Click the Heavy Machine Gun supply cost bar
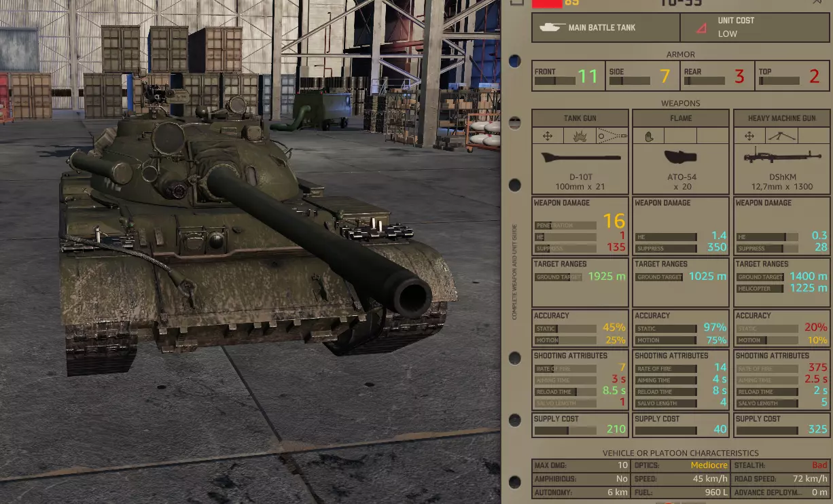The width and height of the screenshot is (833, 504). (768, 430)
